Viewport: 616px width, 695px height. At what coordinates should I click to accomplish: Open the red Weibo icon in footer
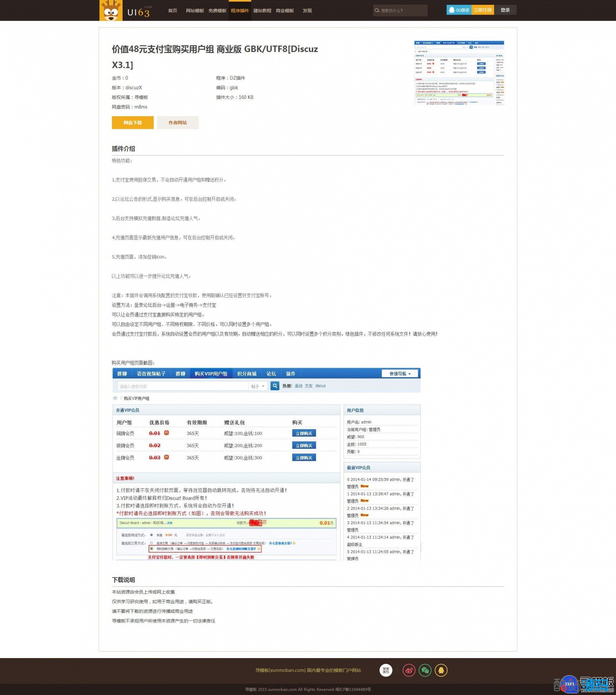409,670
